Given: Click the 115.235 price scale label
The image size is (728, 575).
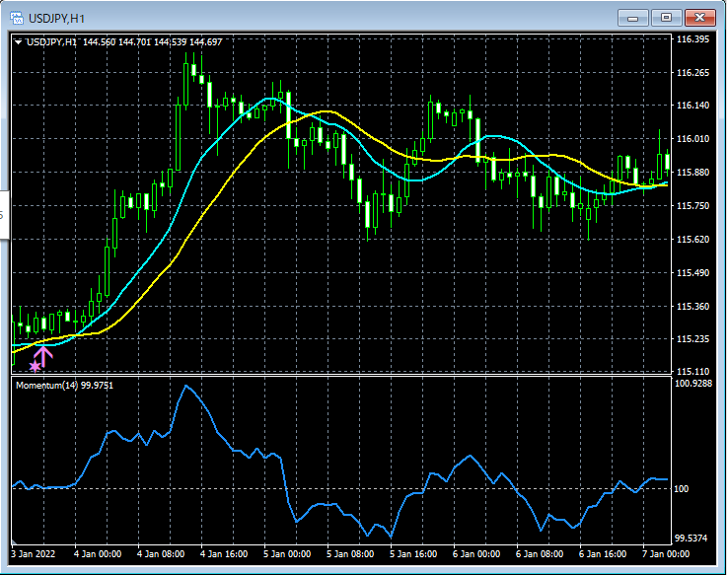Looking at the screenshot, I should click(692, 339).
